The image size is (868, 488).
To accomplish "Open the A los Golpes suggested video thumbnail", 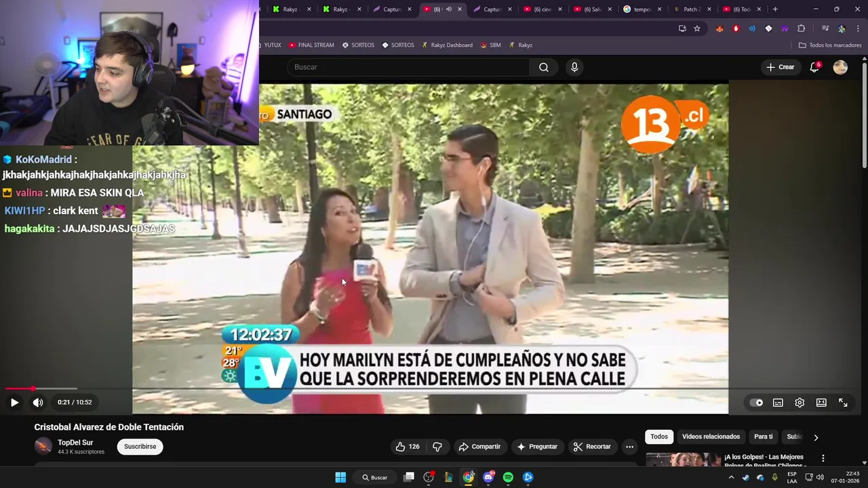I will click(x=683, y=460).
